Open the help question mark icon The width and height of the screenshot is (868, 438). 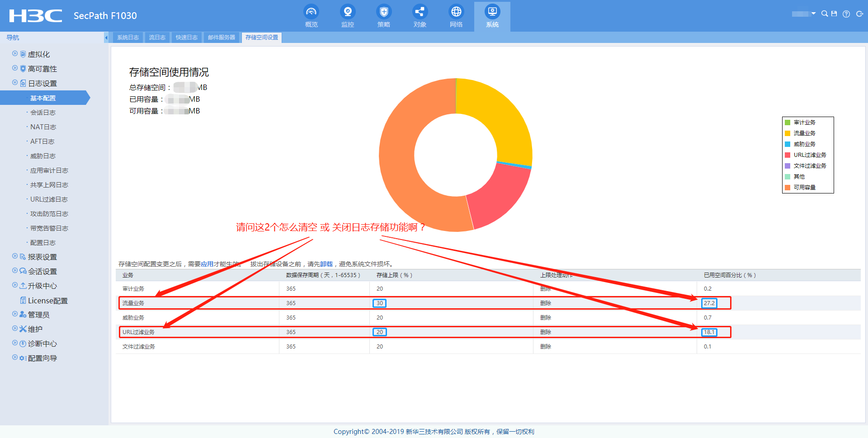(846, 14)
